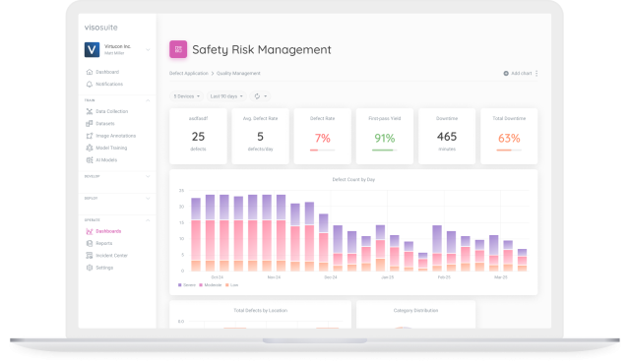
Task: Click the asdfasdf 25 defects card
Action: (x=198, y=136)
